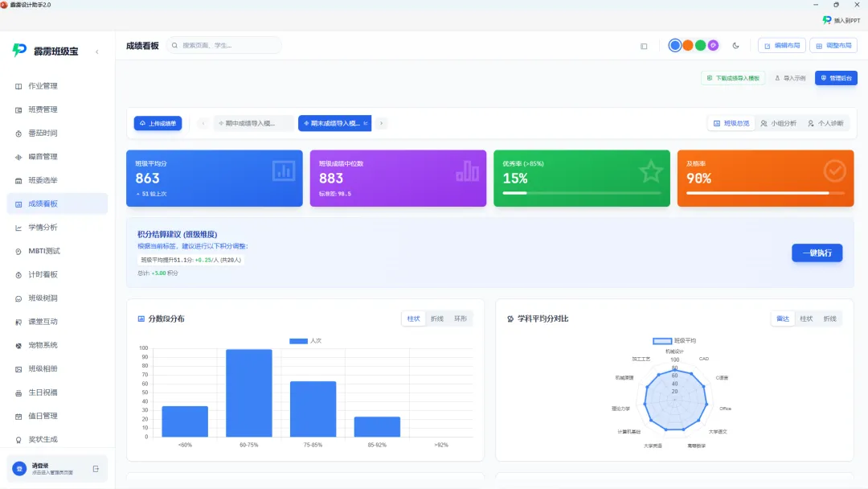
Task: Click the sidebar panel layout icon in header
Action: click(644, 46)
